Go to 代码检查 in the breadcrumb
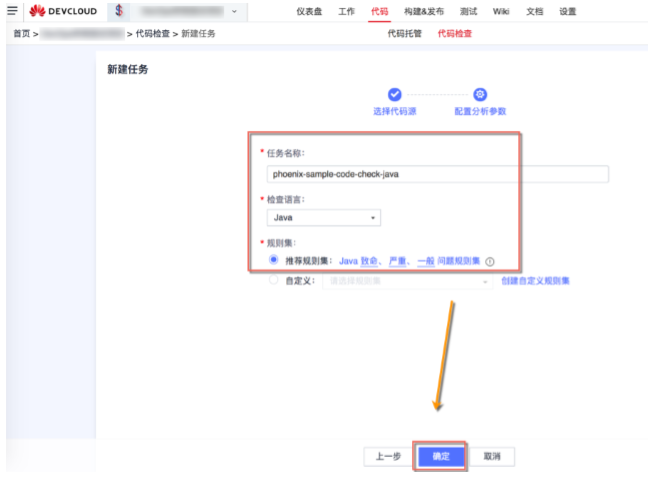The width and height of the screenshot is (648, 477). 152,33
